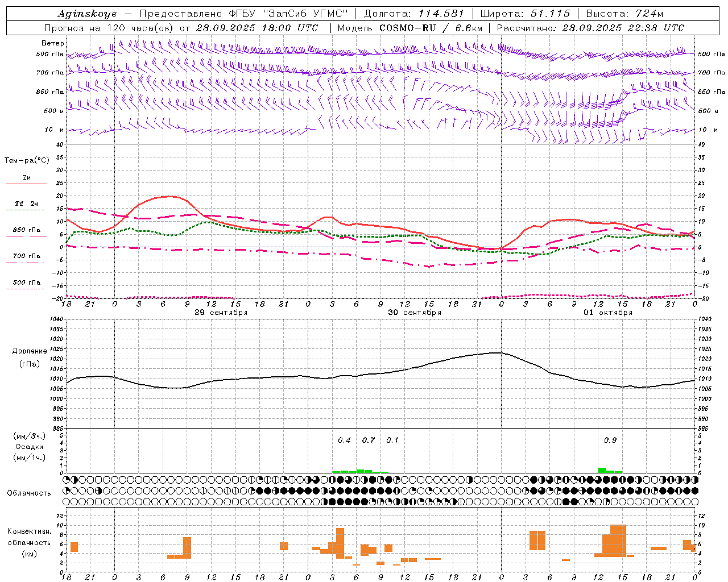Viewport: 728px width, 582px height.
Task: Click the date label 01 октября
Action: pyautogui.click(x=608, y=312)
